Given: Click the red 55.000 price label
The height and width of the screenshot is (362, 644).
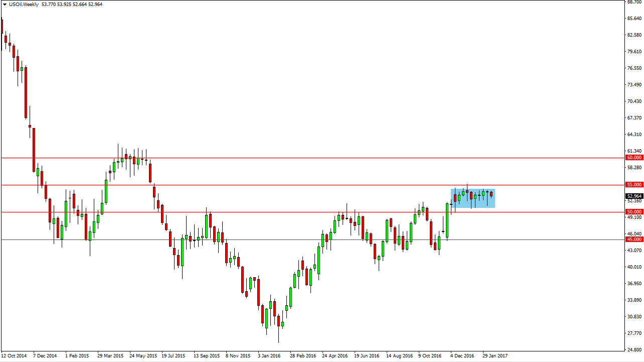Looking at the screenshot, I should (x=634, y=185).
